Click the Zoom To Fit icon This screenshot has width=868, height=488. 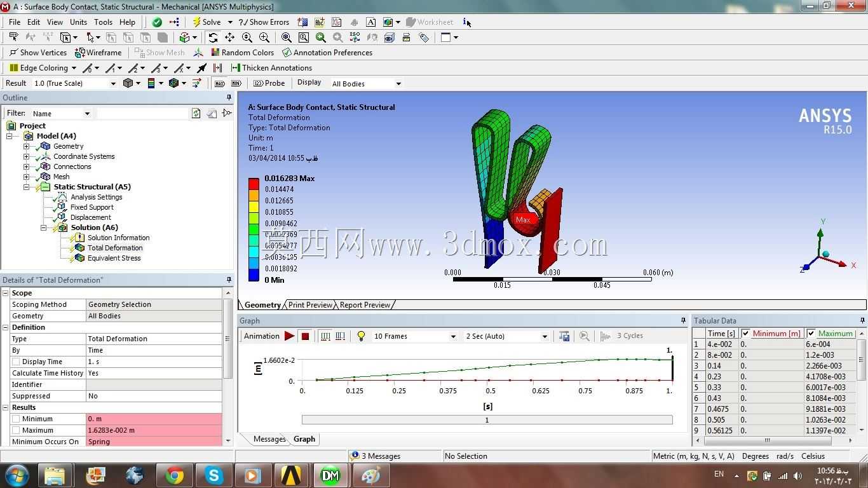287,37
